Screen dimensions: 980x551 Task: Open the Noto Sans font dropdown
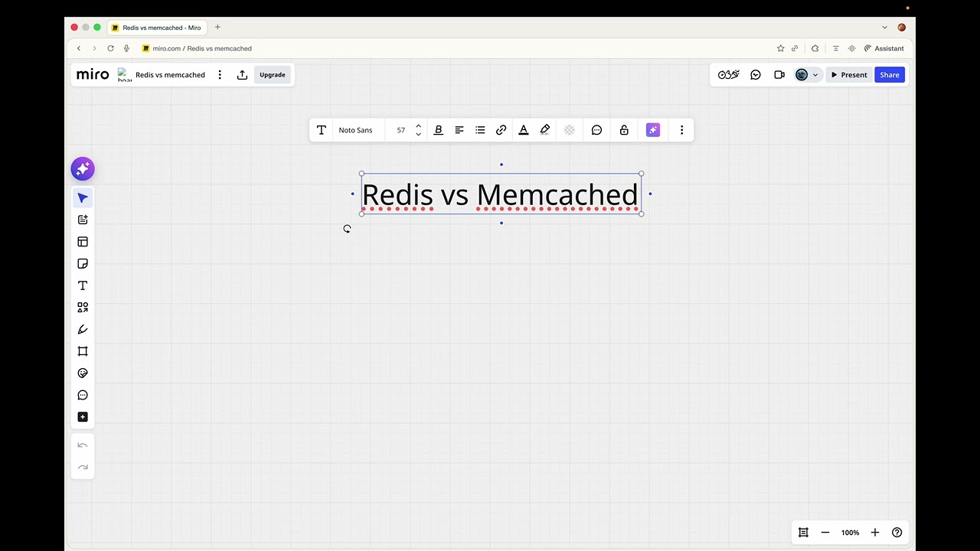click(x=355, y=130)
